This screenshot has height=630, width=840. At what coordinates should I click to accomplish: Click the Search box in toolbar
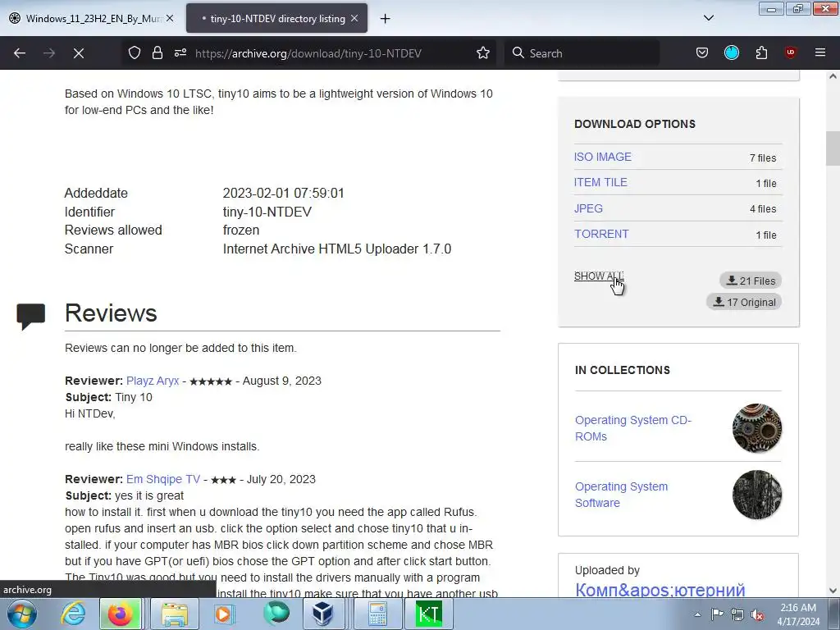[582, 53]
